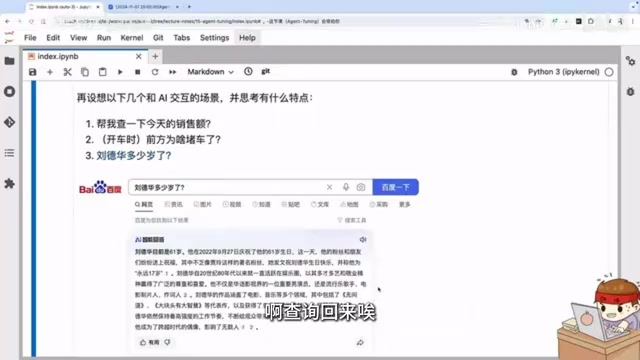The height and width of the screenshot is (360, 640).
Task: Open the Kernel menu
Action: (x=132, y=38)
